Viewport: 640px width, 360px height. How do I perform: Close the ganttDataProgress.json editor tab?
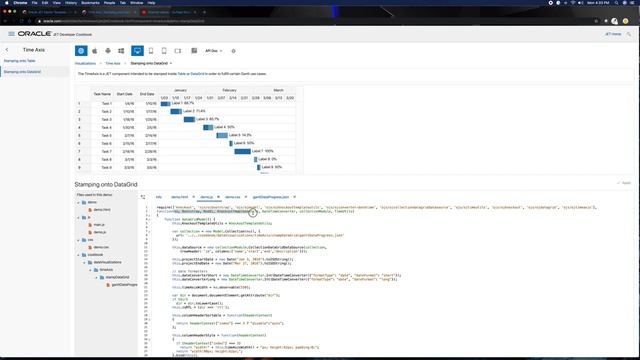(294, 197)
